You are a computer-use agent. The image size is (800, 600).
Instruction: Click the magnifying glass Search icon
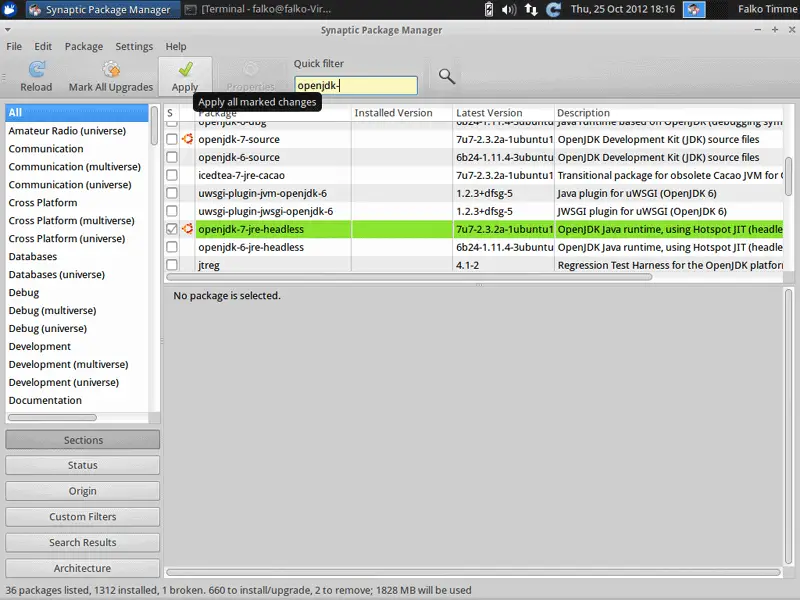point(446,77)
